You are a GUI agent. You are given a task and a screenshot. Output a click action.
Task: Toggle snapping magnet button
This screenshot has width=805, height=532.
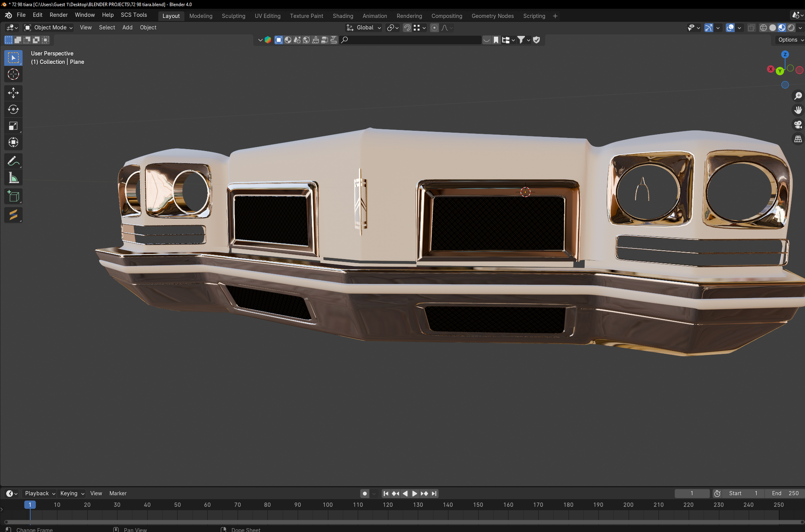pyautogui.click(x=407, y=28)
